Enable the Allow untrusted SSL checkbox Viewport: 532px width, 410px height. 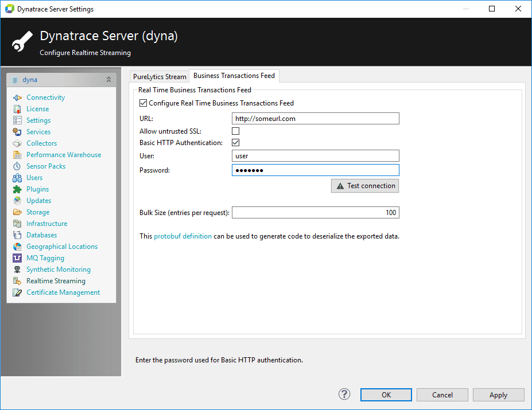235,131
